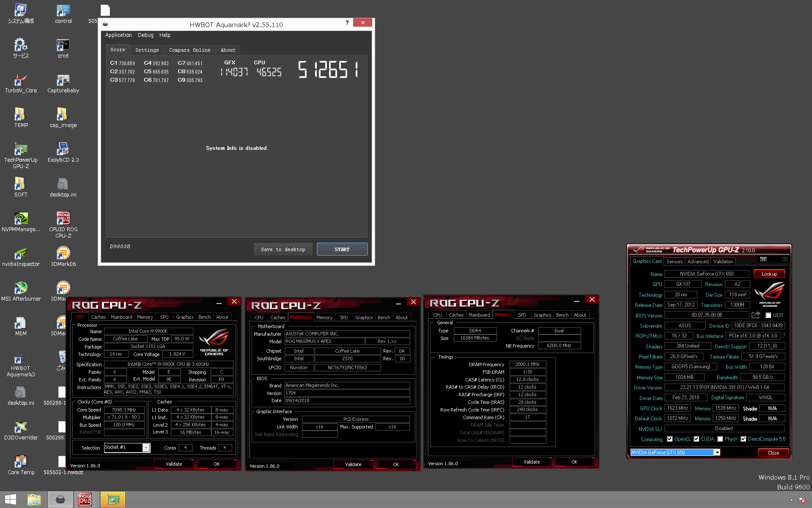
Task: Click the system tray flag notification icon
Action: [801, 500]
